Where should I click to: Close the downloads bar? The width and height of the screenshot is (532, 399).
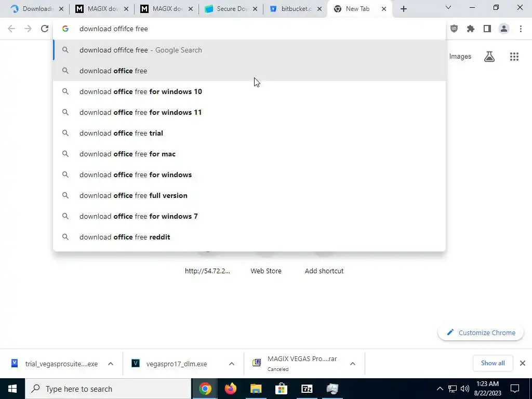coord(523,363)
